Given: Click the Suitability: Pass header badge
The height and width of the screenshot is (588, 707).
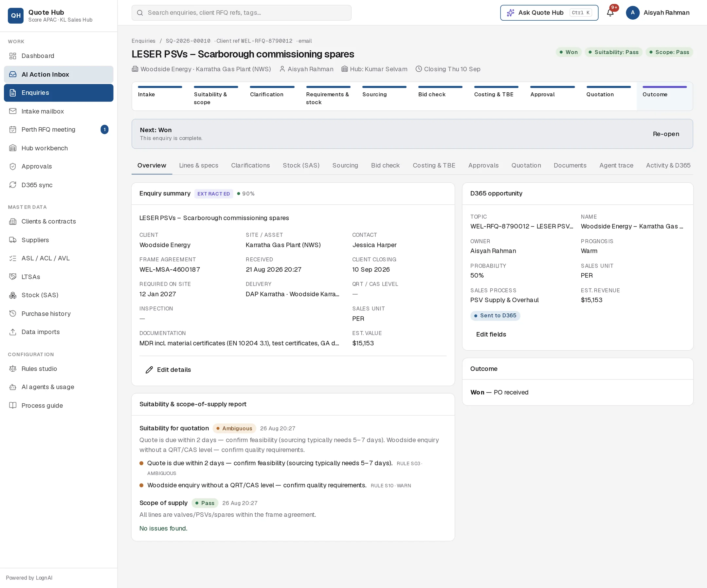Looking at the screenshot, I should click(x=613, y=52).
